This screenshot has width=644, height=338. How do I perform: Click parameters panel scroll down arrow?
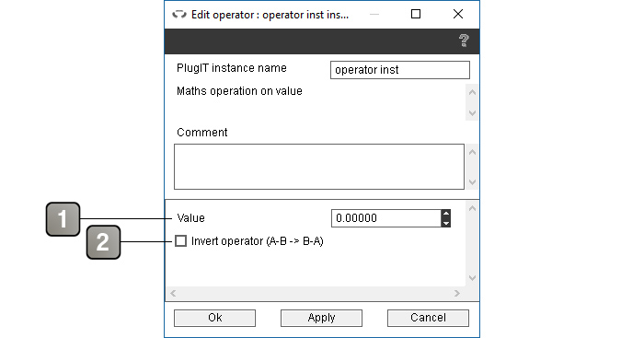(x=472, y=278)
